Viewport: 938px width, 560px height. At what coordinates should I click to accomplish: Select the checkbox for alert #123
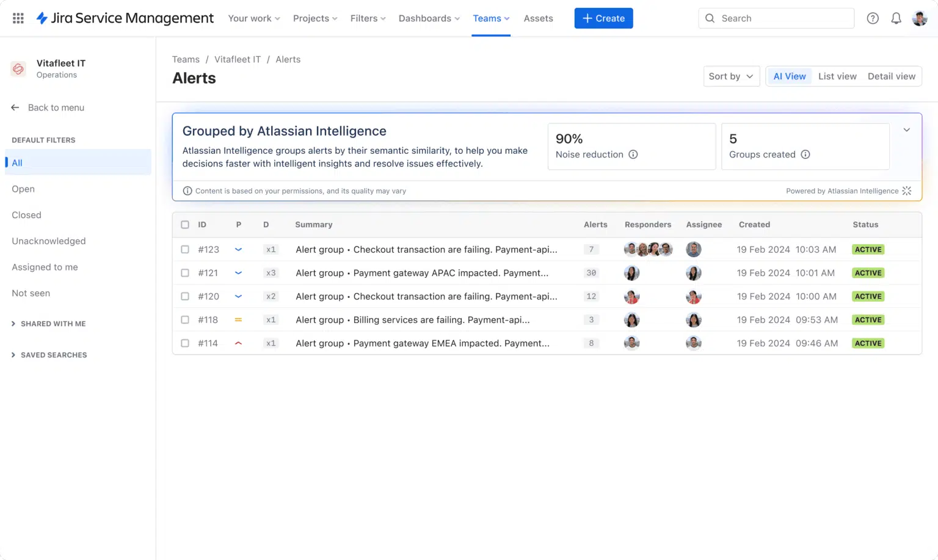pos(185,249)
